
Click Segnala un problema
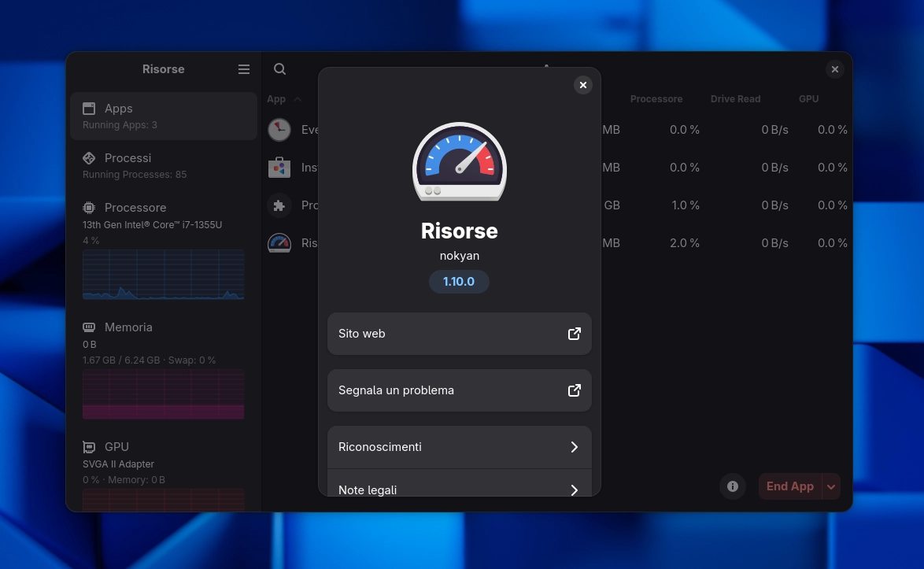(x=459, y=390)
